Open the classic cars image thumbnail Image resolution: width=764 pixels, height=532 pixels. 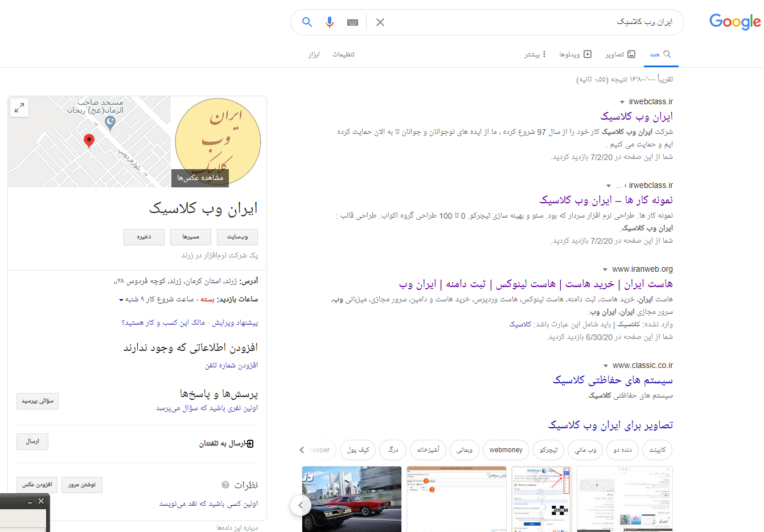(352, 499)
